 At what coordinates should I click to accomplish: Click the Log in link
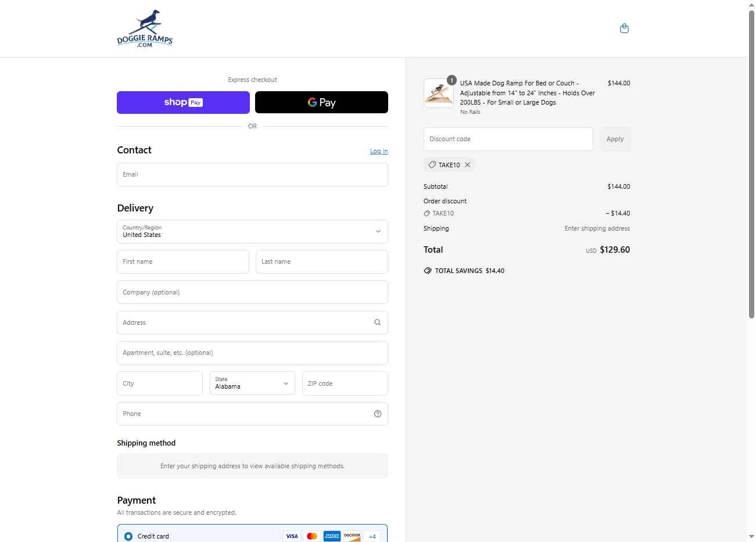379,151
